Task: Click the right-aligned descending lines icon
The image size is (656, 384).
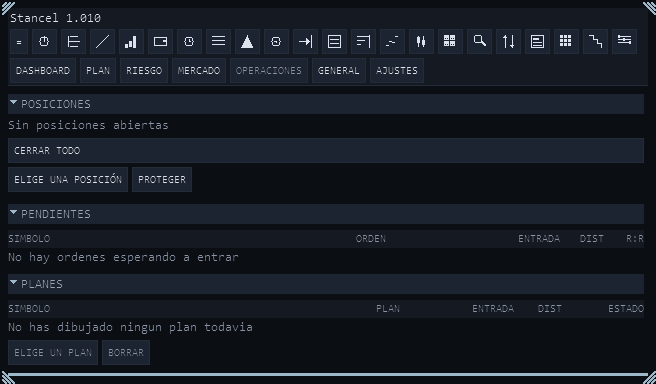Action: 363,42
